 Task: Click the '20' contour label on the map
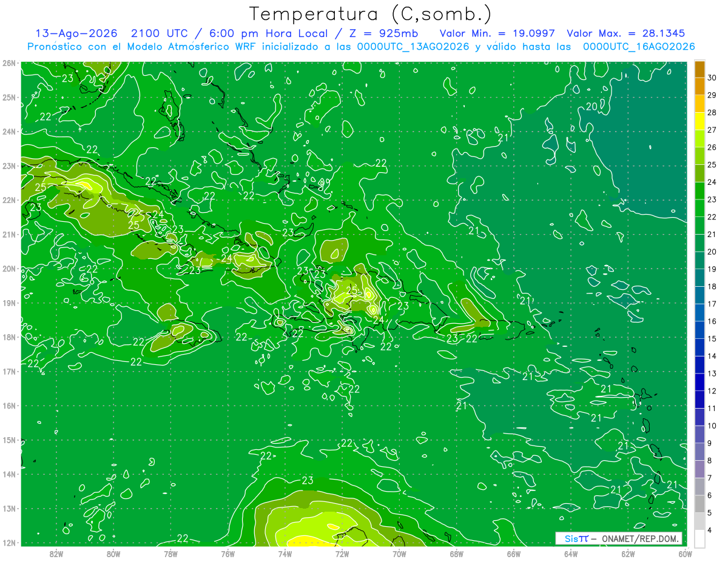tap(591, 106)
